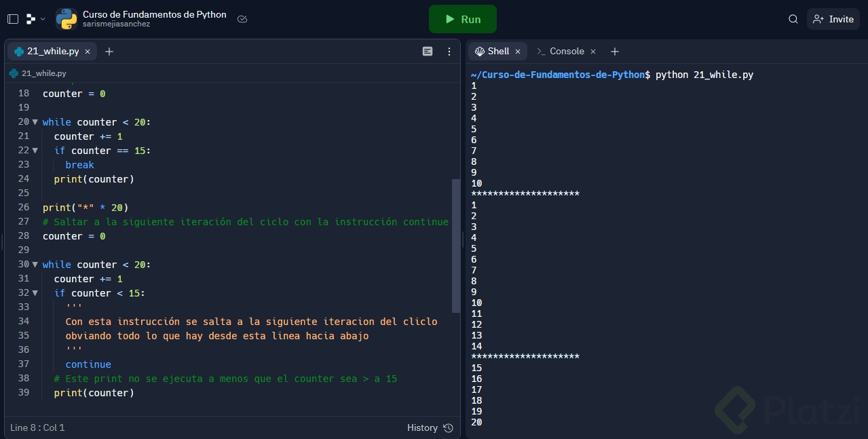
Task: Open Curso de Fundamentos de Python title
Action: click(x=155, y=14)
